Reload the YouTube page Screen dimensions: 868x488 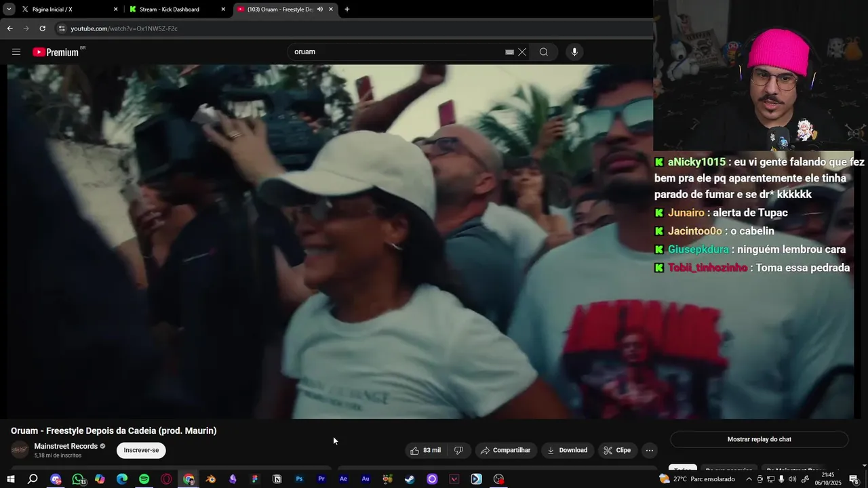tap(43, 28)
